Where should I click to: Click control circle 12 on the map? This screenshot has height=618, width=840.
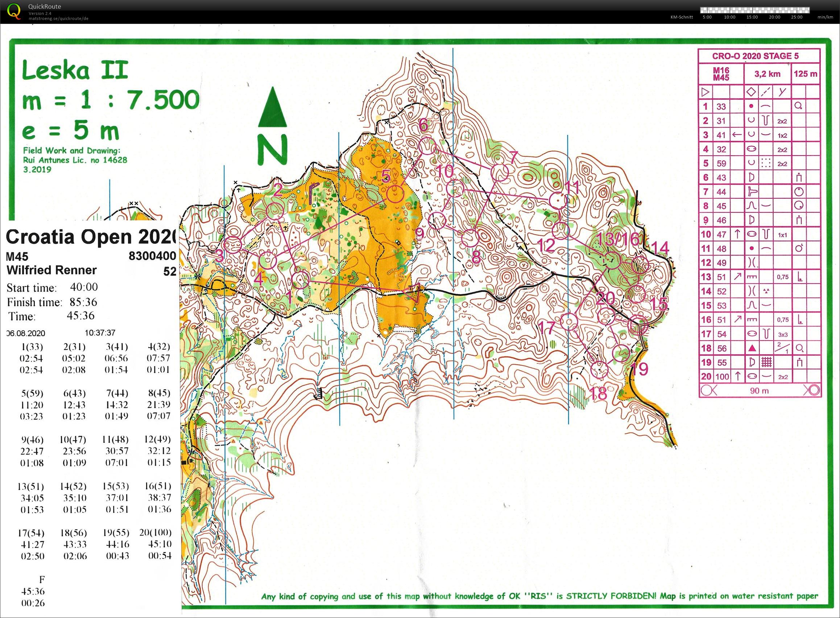point(560,230)
